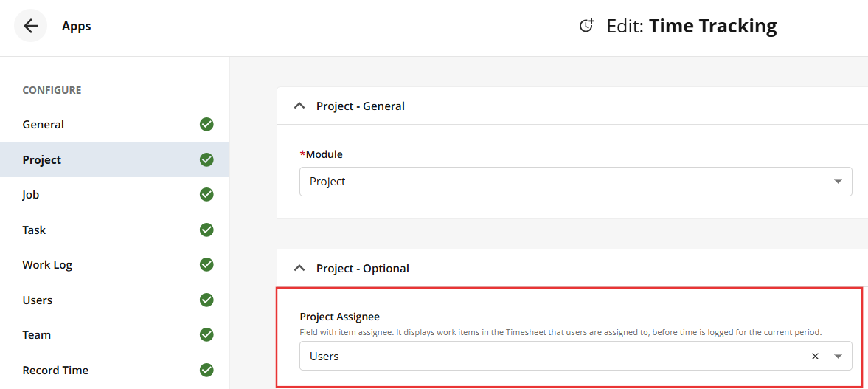Screen dimensions: 868x389
Task: Open the Project Assignee dropdown arrow
Action: (x=838, y=357)
